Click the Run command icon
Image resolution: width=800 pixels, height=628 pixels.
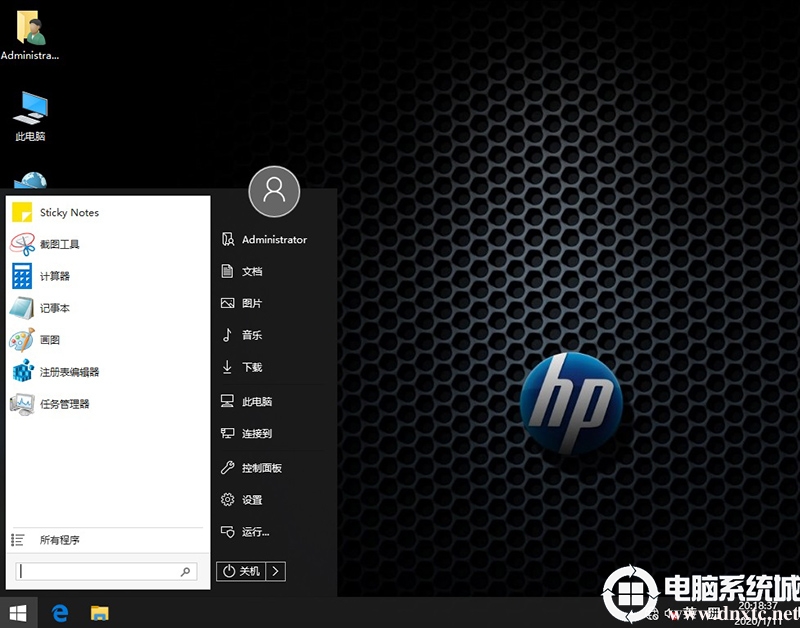tap(227, 532)
